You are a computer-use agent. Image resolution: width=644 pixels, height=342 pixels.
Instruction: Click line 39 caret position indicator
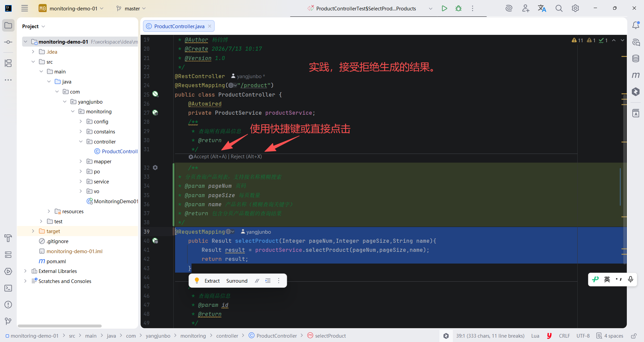click(490, 336)
